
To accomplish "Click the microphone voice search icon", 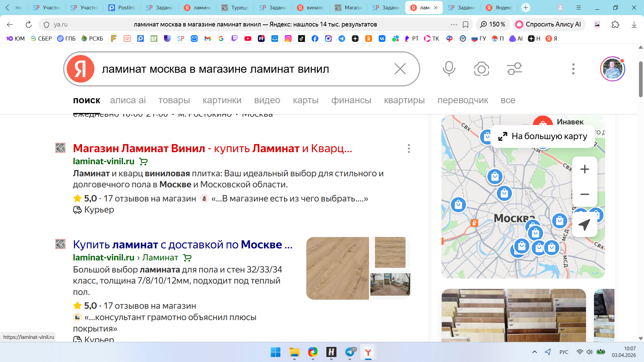I will pyautogui.click(x=449, y=69).
